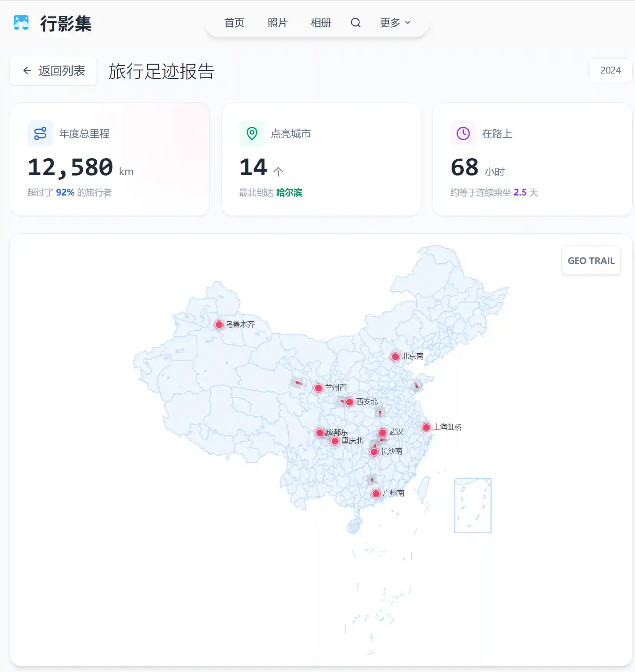Select the 上海虹桥 map marker

(426, 427)
